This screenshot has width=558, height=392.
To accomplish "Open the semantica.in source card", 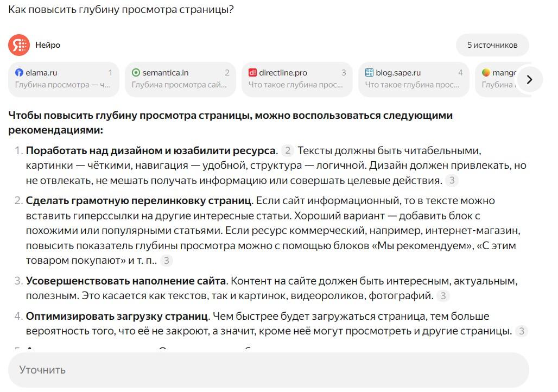I will (x=180, y=79).
